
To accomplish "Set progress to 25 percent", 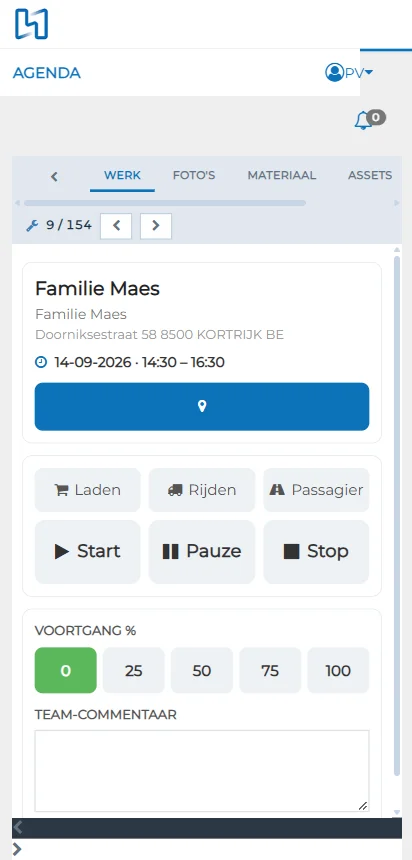I will point(134,670).
